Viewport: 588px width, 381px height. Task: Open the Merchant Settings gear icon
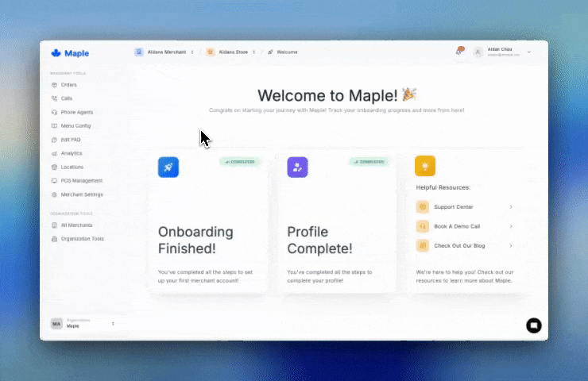coord(54,194)
